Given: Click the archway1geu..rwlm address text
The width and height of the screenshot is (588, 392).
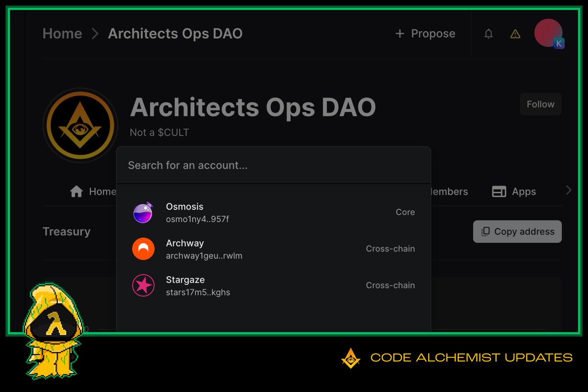Looking at the screenshot, I should 204,256.
